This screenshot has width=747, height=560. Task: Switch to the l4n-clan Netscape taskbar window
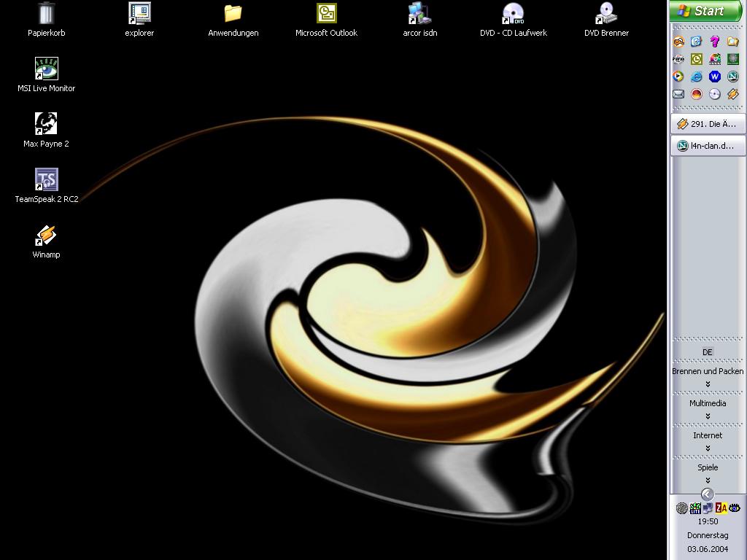point(708,146)
